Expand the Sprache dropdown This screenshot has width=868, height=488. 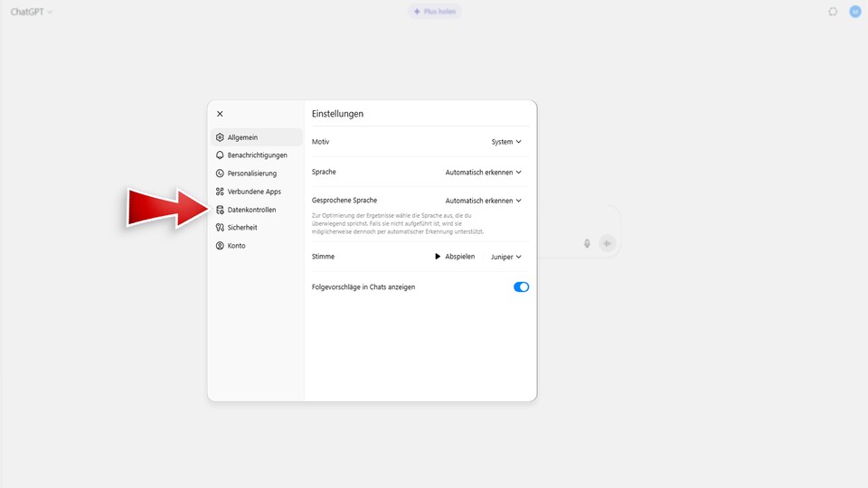[484, 172]
